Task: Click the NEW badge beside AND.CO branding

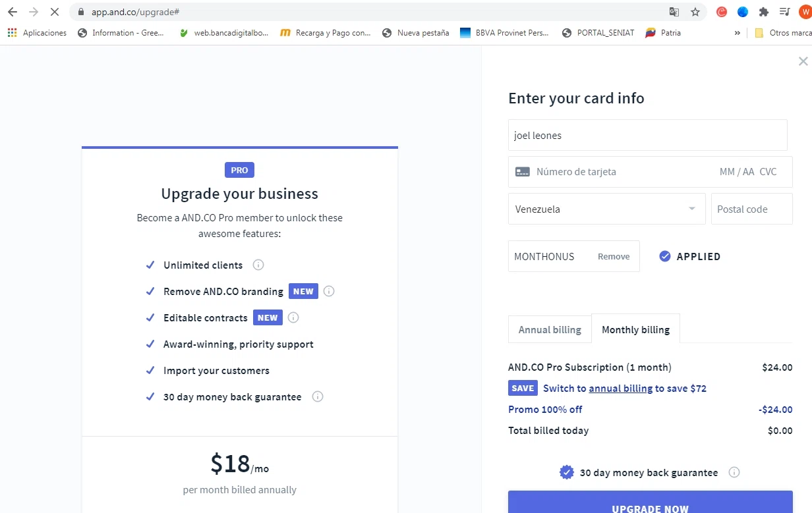Action: tap(303, 291)
